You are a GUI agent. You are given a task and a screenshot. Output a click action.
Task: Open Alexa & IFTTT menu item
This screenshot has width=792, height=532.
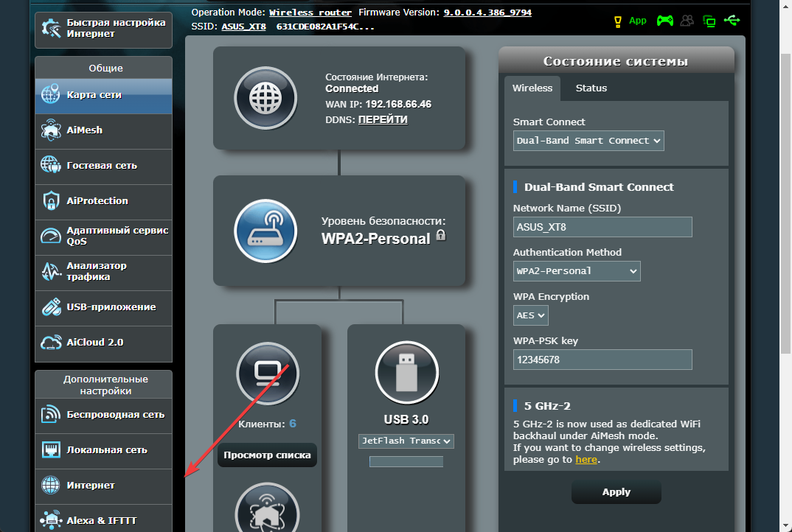103,519
